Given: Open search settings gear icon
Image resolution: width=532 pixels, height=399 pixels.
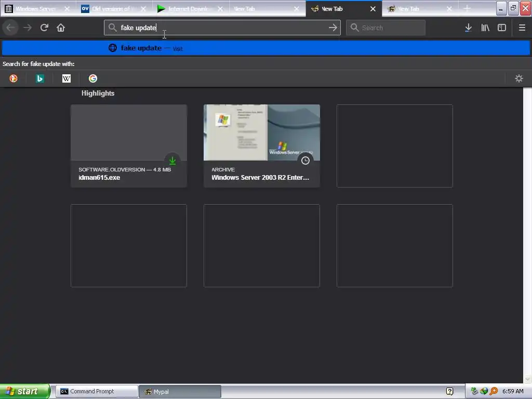Looking at the screenshot, I should click(x=519, y=79).
